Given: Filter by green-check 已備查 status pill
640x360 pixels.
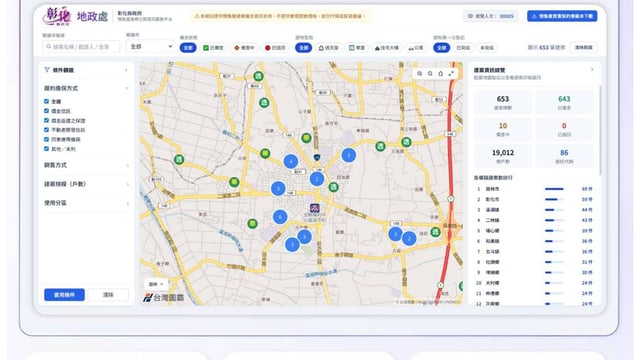Looking at the screenshot, I should [213, 48].
